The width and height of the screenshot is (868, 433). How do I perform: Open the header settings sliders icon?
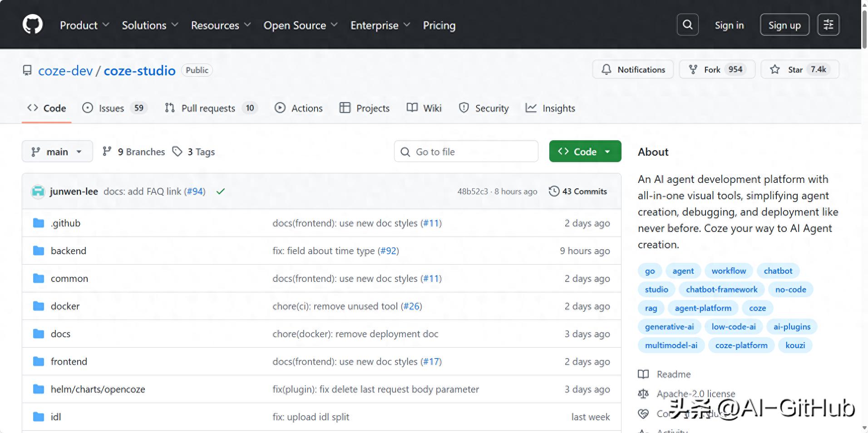(828, 25)
